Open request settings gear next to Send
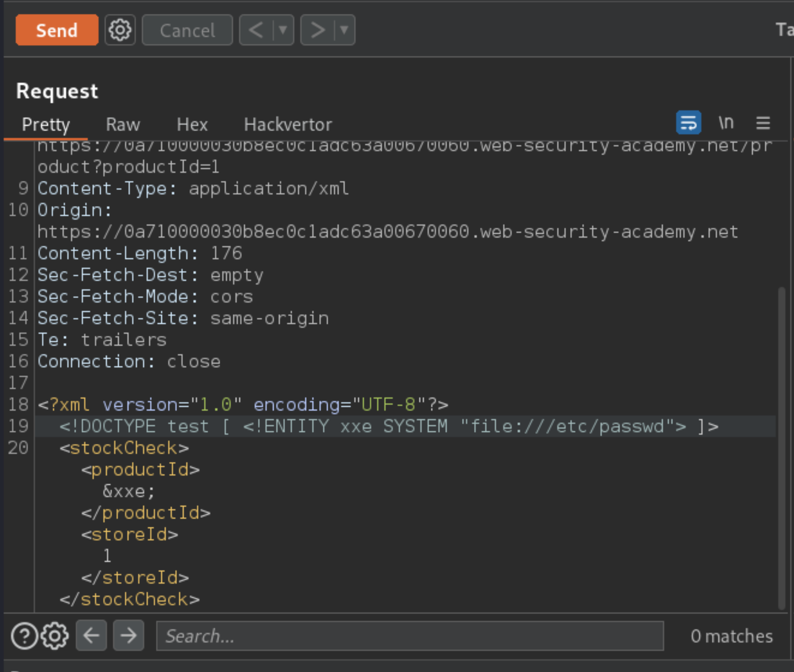The image size is (794, 672). coord(120,30)
